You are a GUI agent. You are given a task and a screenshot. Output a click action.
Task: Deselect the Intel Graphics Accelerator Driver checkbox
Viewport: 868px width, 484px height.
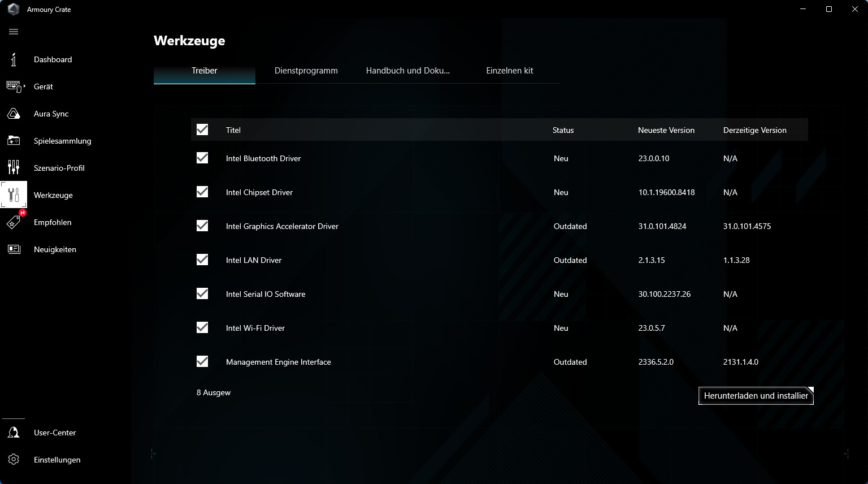[202, 226]
